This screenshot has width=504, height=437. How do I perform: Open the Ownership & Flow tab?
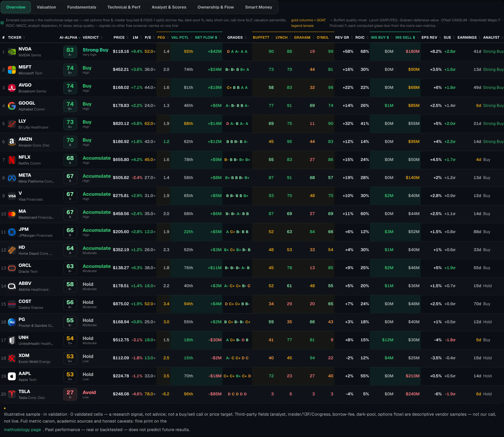(x=215, y=7)
